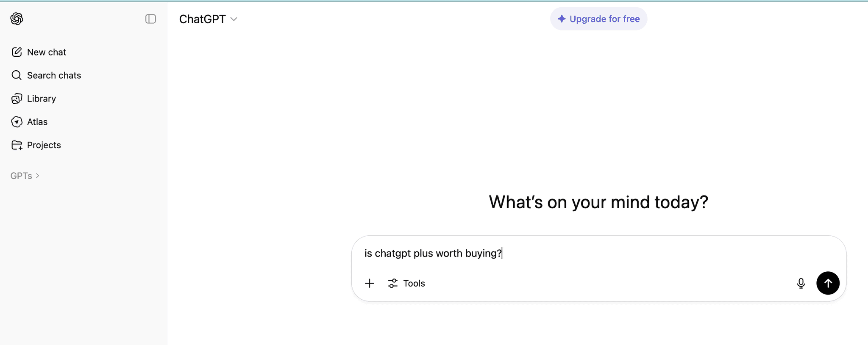Click the ChatGPT logo icon
This screenshot has width=868, height=345.
pyautogui.click(x=17, y=19)
